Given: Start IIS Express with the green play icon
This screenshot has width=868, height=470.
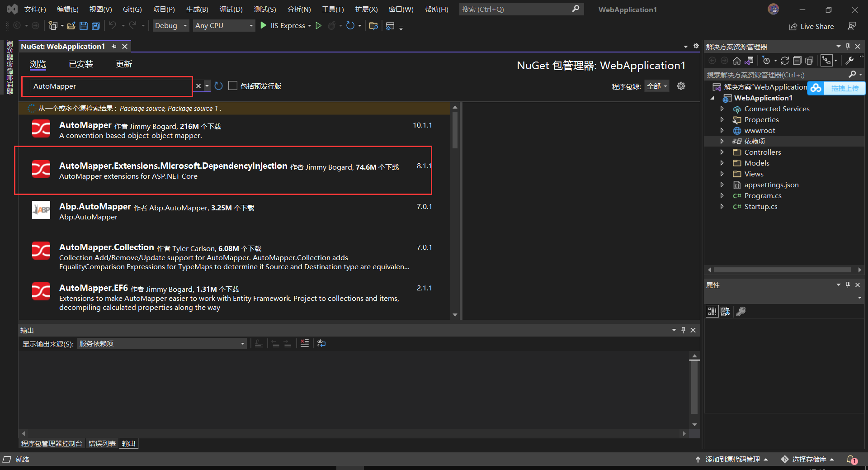Looking at the screenshot, I should (264, 26).
